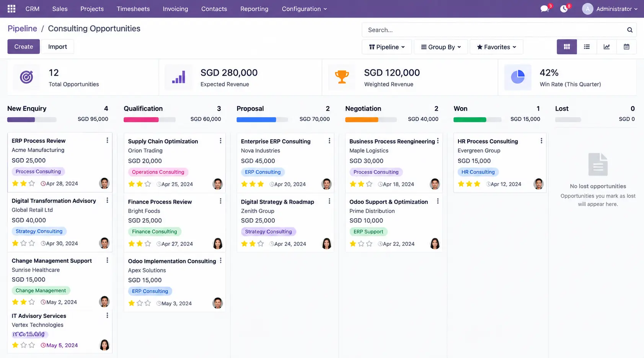Go to the Invoicing menu
The image size is (644, 358).
tap(175, 9)
